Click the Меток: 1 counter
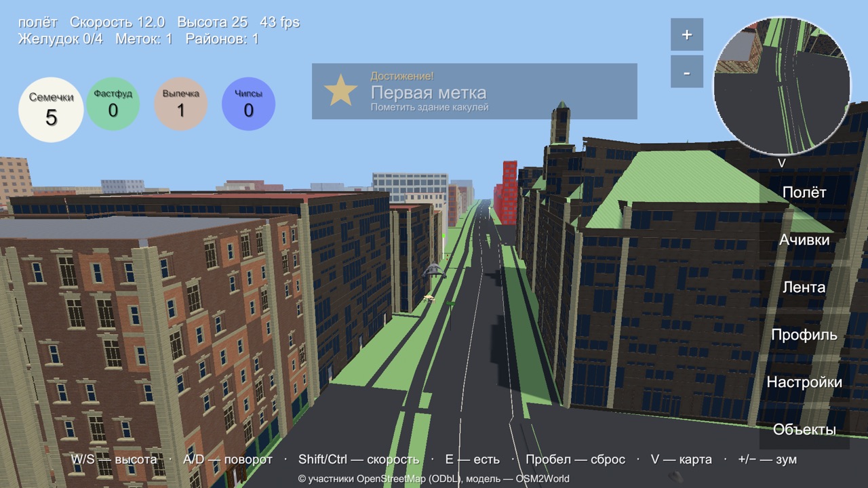 point(144,39)
